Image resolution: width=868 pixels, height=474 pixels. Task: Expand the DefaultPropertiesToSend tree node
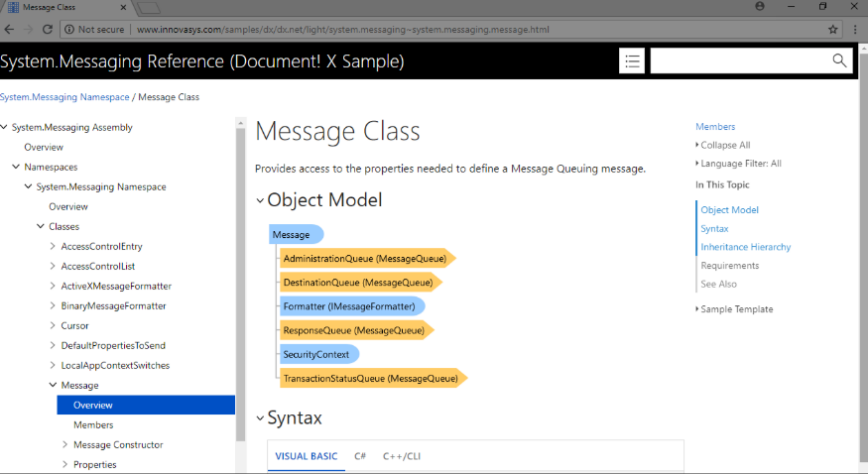53,345
